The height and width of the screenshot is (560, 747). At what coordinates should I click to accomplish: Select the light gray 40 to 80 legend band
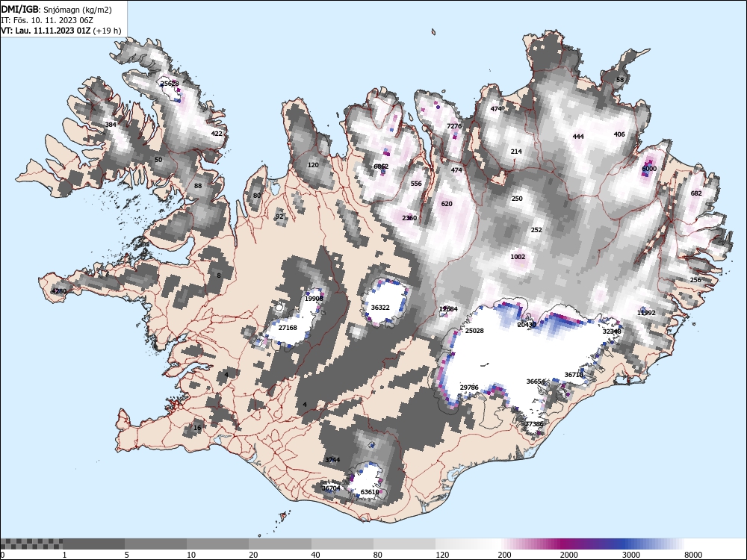point(343,544)
